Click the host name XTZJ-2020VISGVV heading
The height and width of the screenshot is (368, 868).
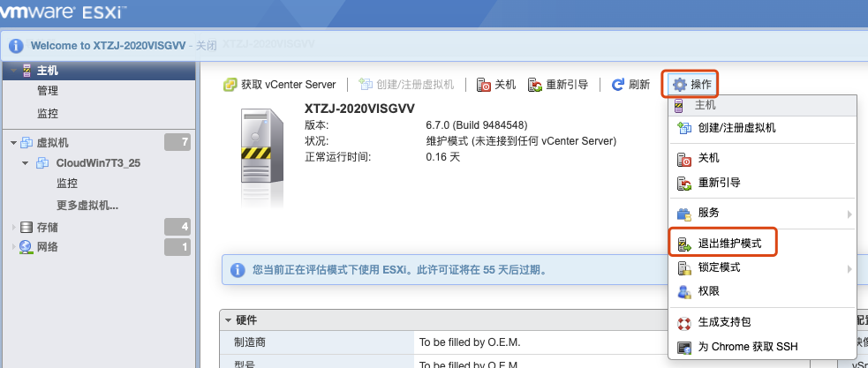pyautogui.click(x=359, y=109)
